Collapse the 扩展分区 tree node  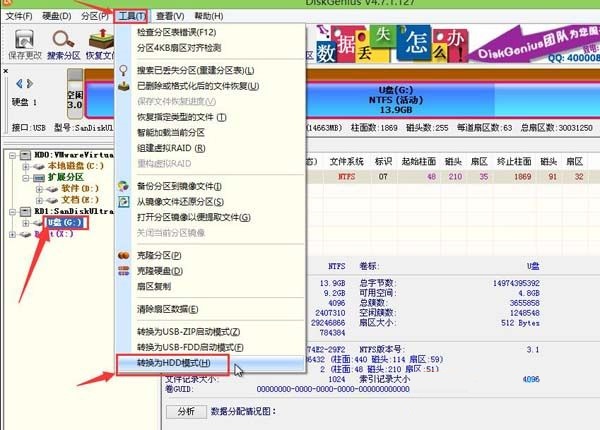pyautogui.click(x=26, y=178)
